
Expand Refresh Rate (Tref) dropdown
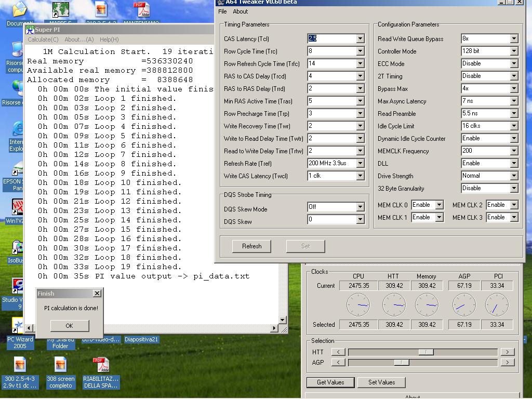pyautogui.click(x=361, y=163)
